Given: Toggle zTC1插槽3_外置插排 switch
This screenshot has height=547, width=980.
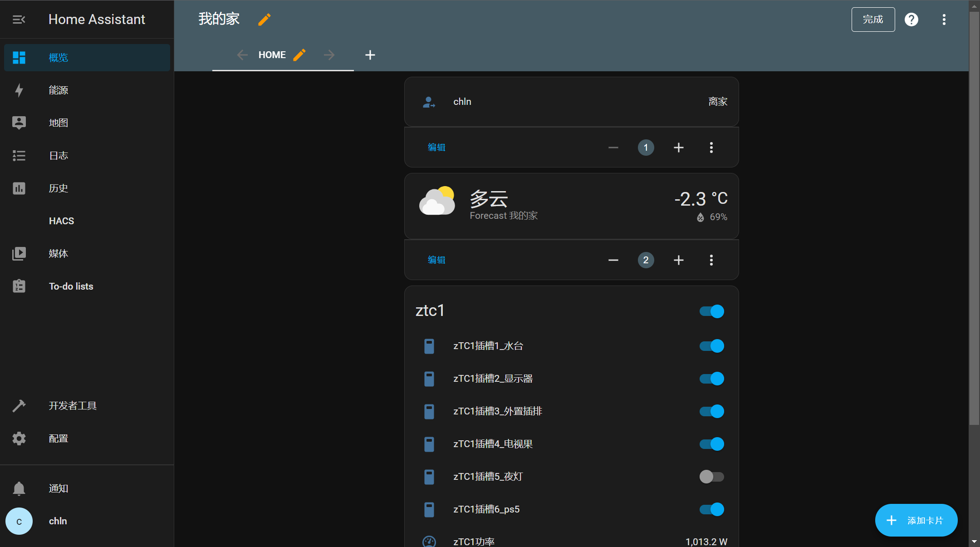Looking at the screenshot, I should pos(712,411).
